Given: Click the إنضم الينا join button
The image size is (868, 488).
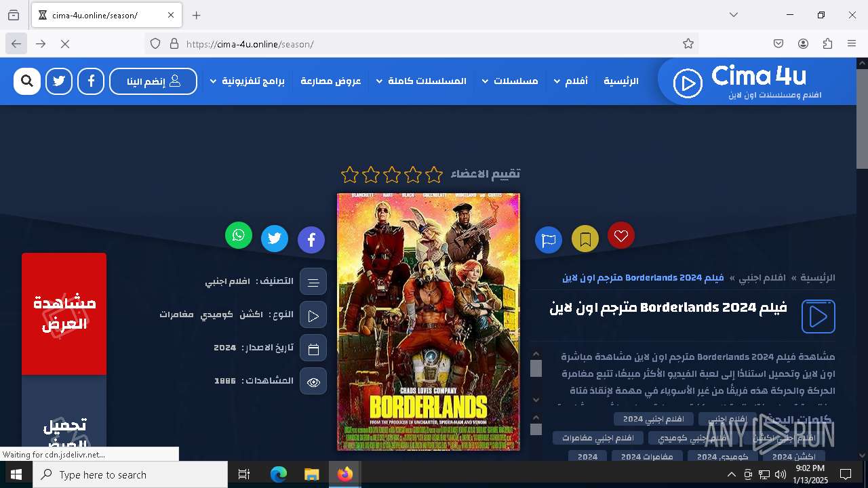Looking at the screenshot, I should pyautogui.click(x=153, y=81).
